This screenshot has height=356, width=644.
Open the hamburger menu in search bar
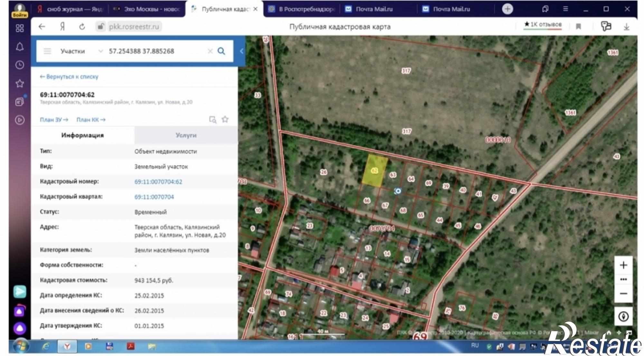[x=47, y=51]
